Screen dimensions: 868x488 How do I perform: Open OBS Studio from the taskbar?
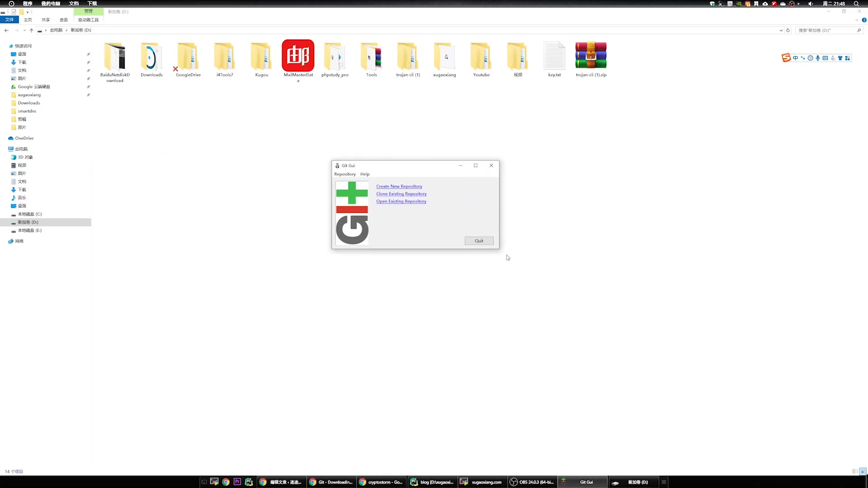tap(532, 482)
